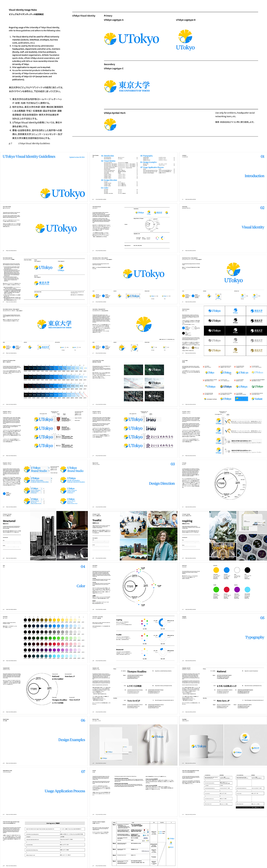The width and height of the screenshot is (267, 868).
Task: Click the 'Structured' heading on its page
Action: (9, 521)
